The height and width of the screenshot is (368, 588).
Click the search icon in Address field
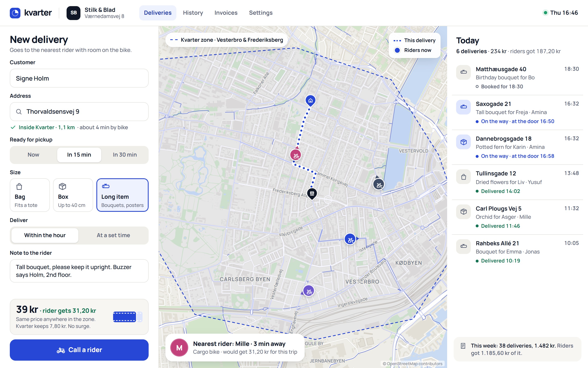coord(19,112)
